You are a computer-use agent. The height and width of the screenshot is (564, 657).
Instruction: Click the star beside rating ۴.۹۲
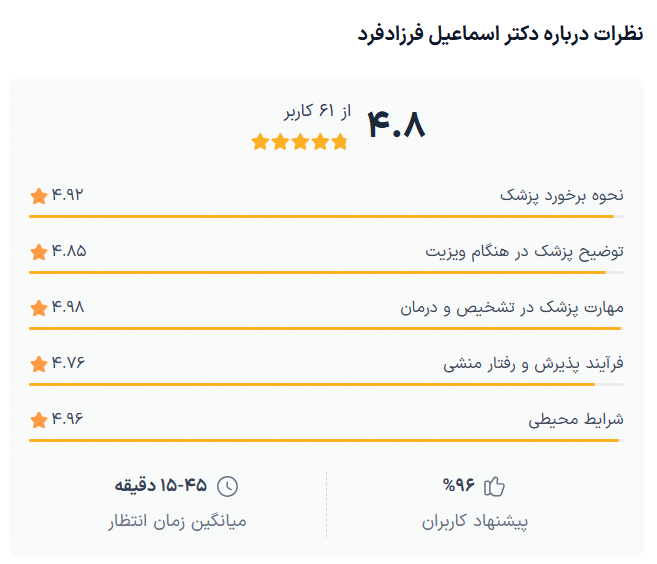click(39, 195)
